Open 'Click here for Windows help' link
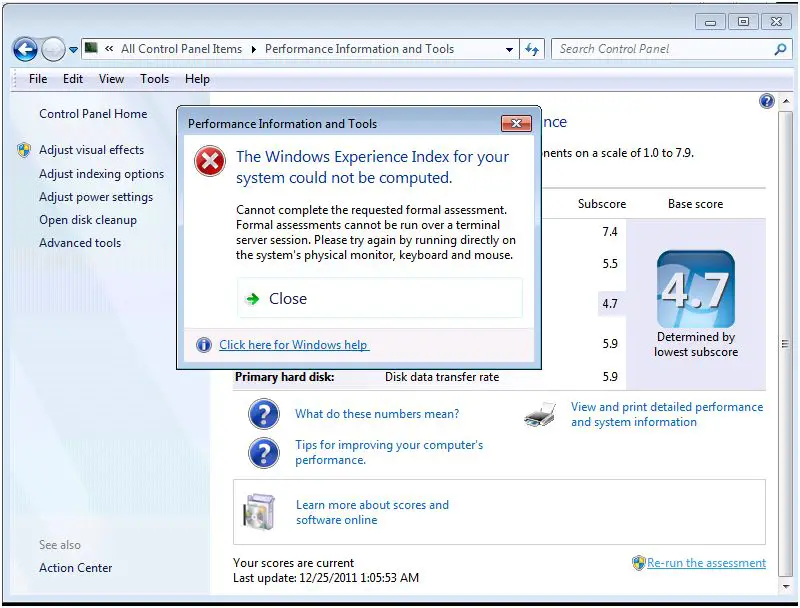Image resolution: width=800 pixels, height=608 pixels. click(x=294, y=345)
